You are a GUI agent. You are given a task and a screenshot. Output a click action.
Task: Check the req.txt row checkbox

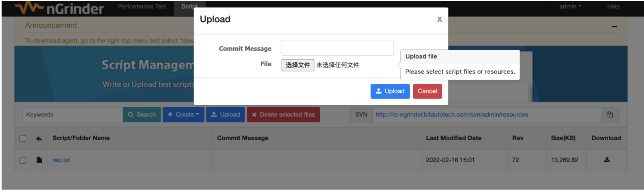click(x=23, y=160)
